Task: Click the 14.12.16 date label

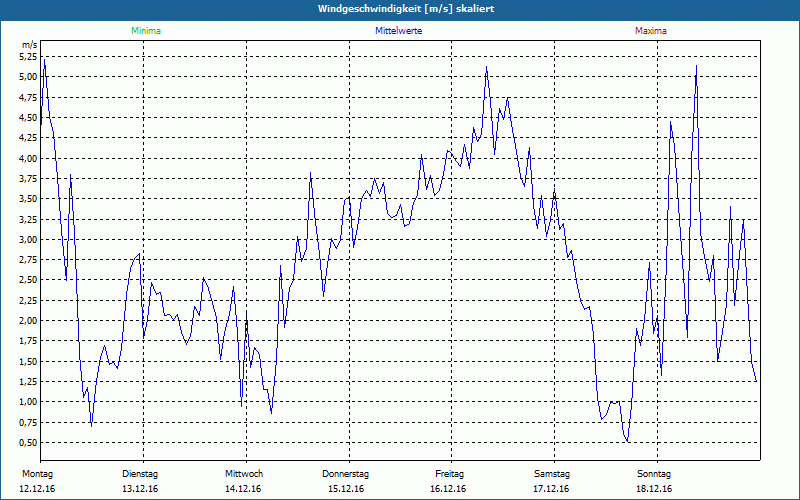Action: [243, 489]
